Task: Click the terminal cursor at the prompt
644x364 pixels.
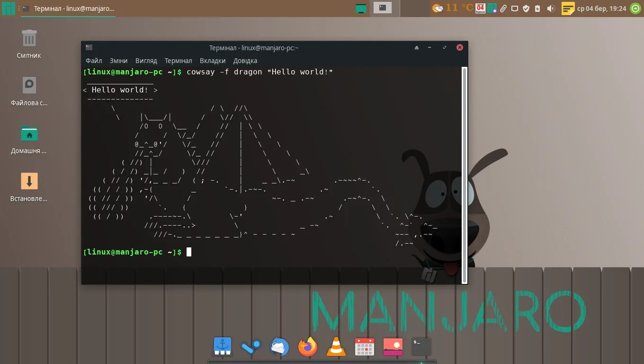Action: pos(189,252)
